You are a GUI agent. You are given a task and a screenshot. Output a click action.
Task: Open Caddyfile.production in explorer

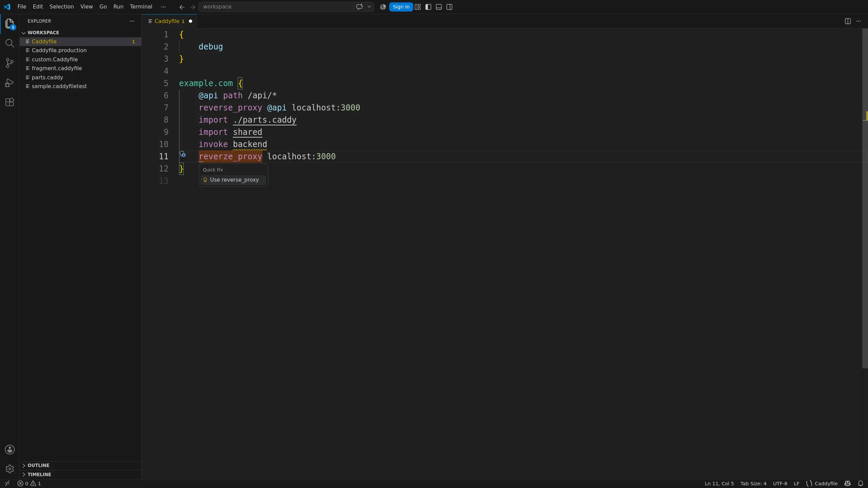(x=80, y=50)
